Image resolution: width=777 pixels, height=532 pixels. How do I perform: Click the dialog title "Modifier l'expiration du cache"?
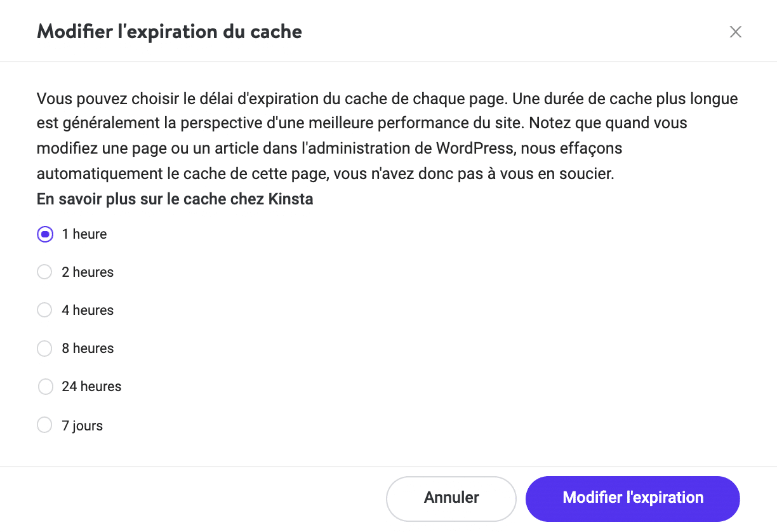pyautogui.click(x=169, y=31)
